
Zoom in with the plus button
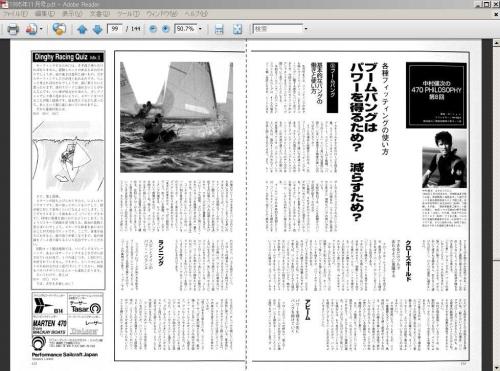[x=166, y=29]
